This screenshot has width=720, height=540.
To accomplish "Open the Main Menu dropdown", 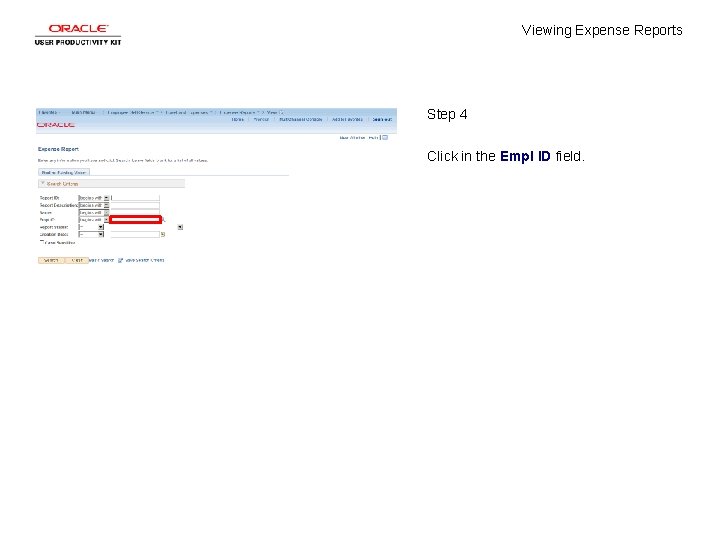I will 84,112.
